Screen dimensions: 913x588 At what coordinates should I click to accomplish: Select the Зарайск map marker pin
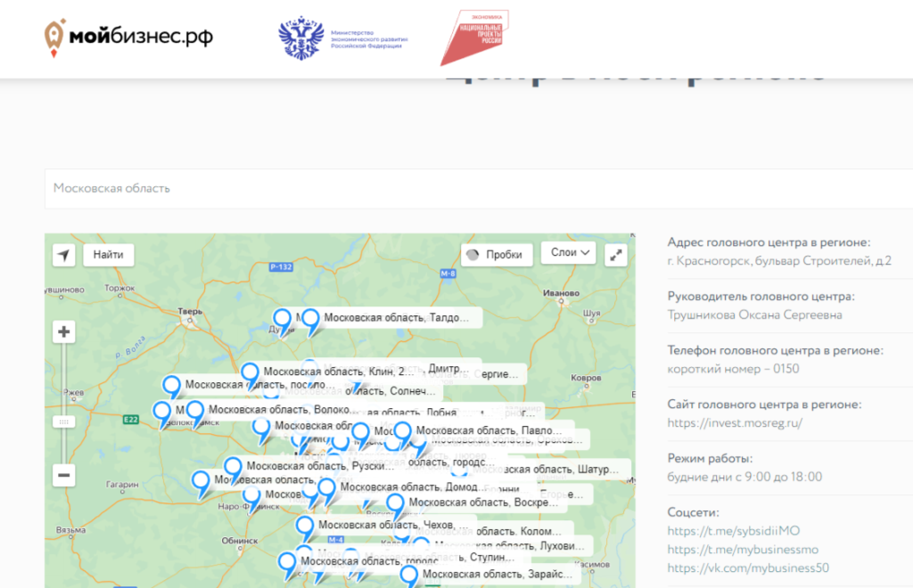pos(409,577)
